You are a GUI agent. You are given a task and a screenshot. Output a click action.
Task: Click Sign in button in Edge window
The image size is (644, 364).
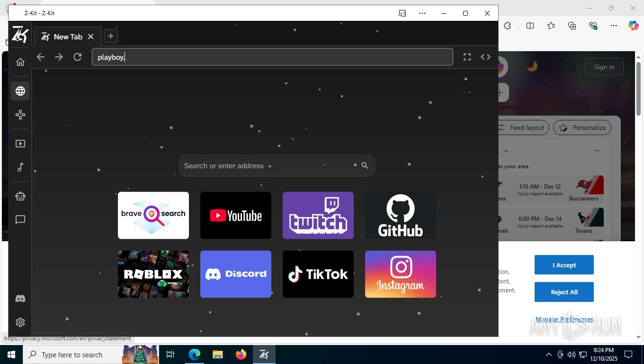click(x=604, y=67)
